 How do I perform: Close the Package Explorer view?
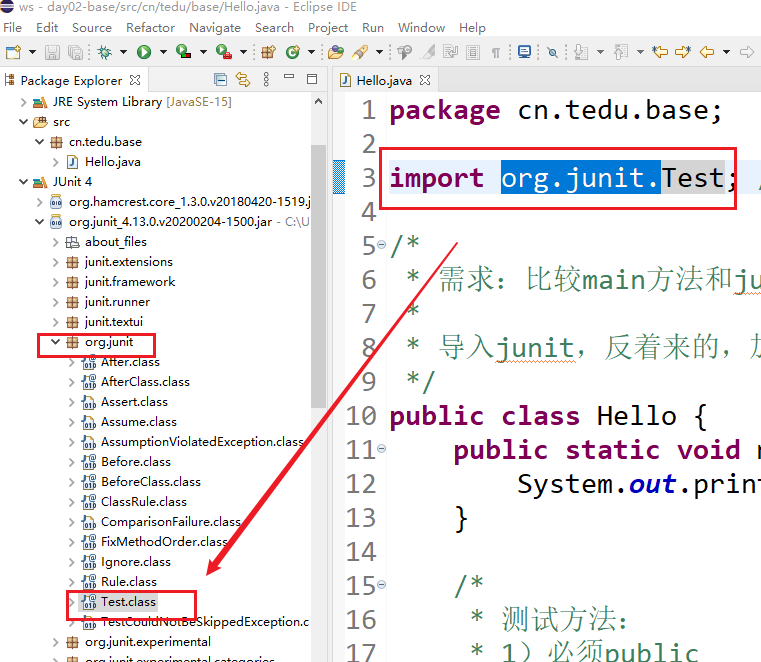tap(135, 80)
